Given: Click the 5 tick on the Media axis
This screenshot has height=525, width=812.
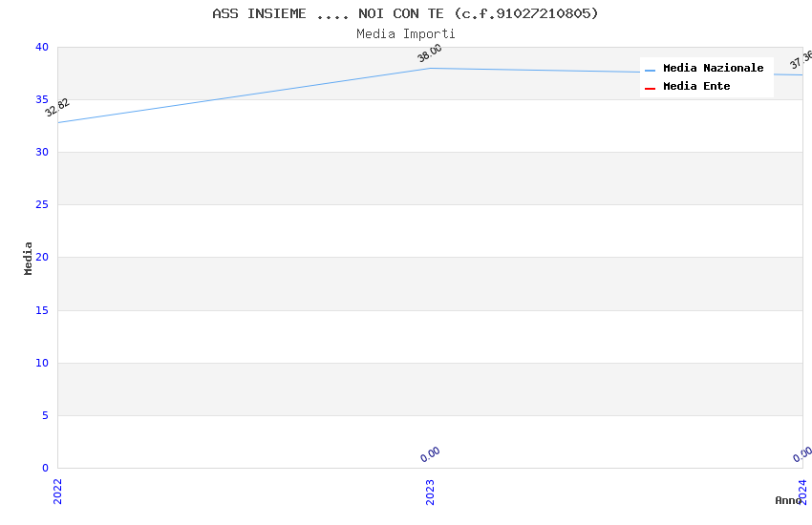Looking at the screenshot, I should pos(44,415).
